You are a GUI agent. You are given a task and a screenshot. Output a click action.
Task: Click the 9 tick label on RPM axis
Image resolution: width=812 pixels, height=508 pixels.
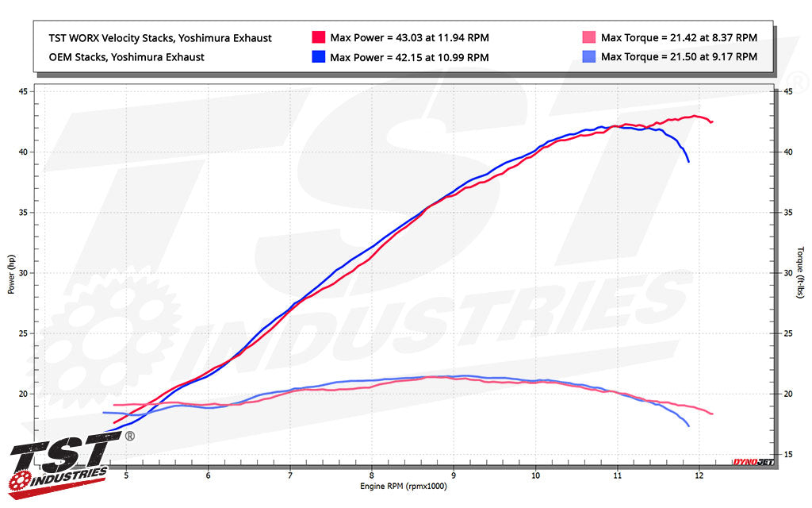(x=453, y=475)
